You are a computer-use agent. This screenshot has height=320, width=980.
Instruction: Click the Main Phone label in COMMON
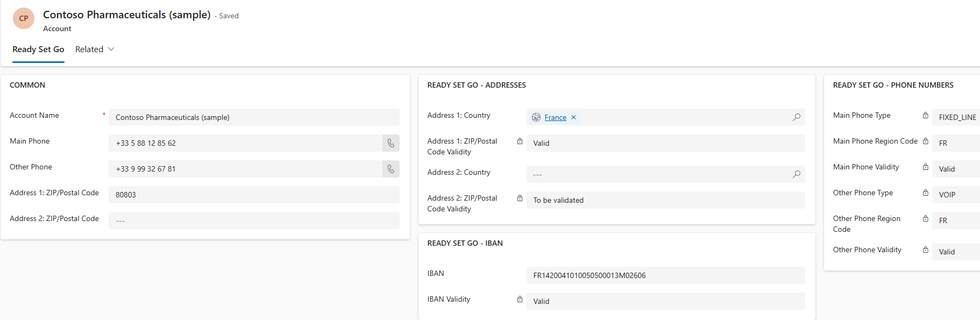click(30, 141)
